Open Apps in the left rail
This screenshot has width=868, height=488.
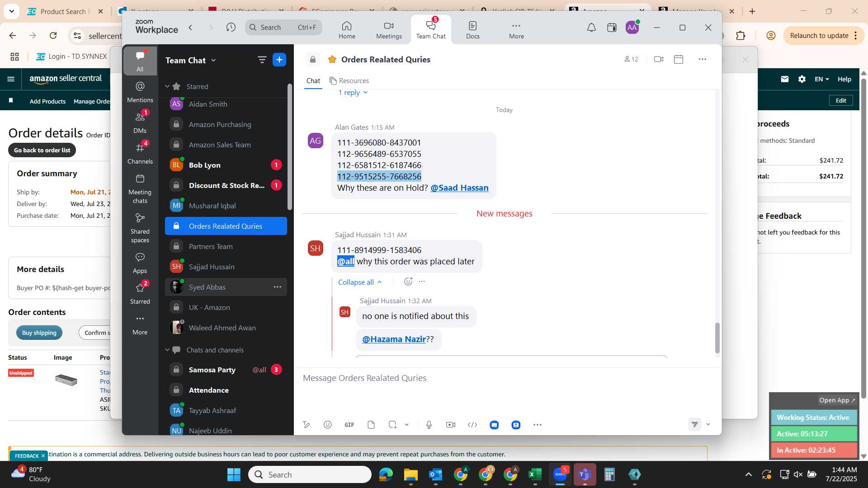click(x=140, y=263)
